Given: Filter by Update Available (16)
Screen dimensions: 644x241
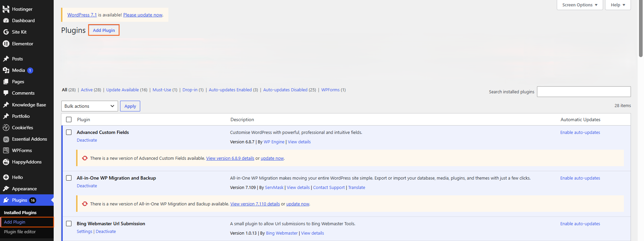Looking at the screenshot, I should (127, 90).
